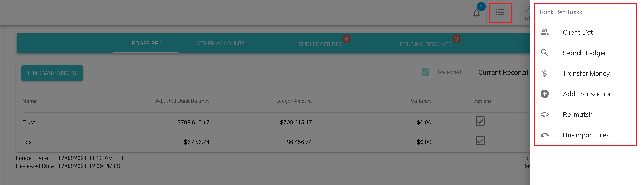The width and height of the screenshot is (644, 185).
Task: Open the notifications bell
Action: click(x=476, y=13)
